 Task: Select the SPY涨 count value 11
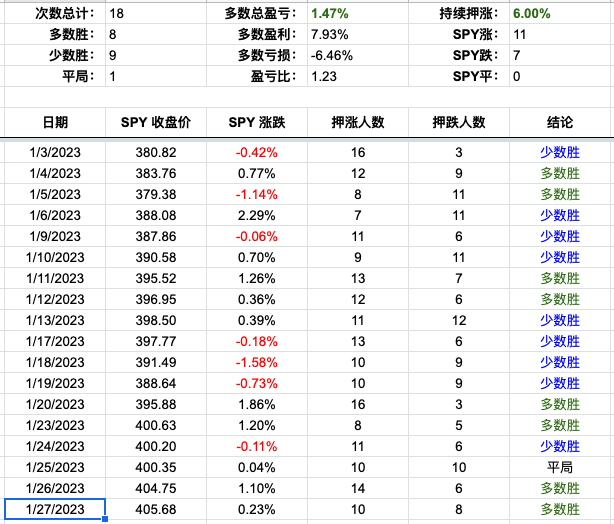[561, 34]
